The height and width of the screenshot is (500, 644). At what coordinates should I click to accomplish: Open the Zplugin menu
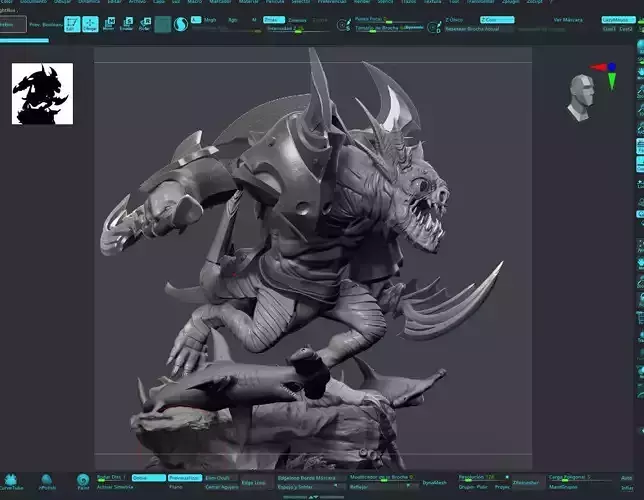(x=511, y=2)
